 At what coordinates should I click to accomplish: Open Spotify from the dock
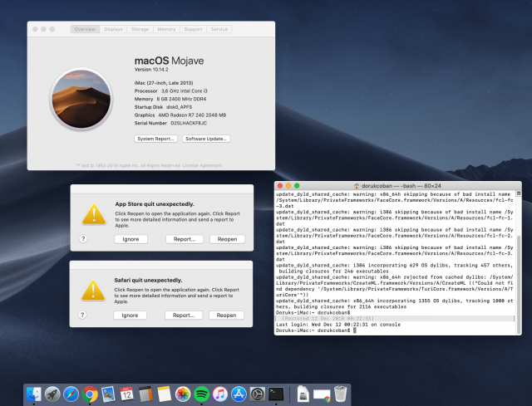click(201, 394)
